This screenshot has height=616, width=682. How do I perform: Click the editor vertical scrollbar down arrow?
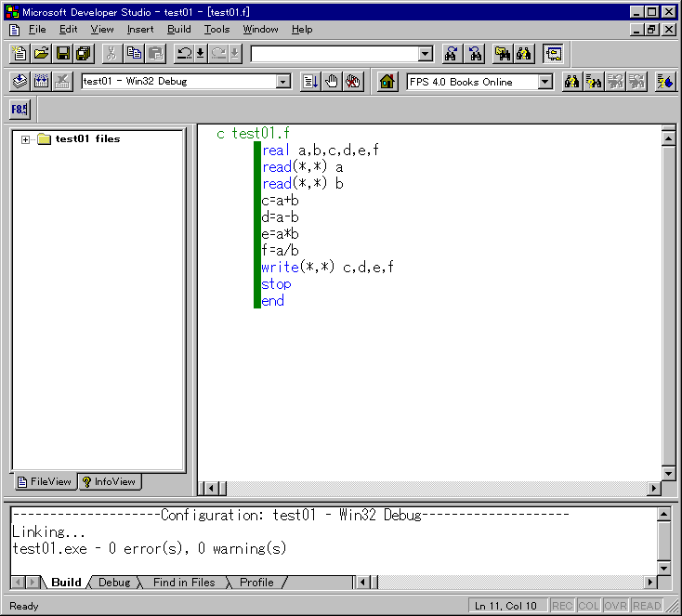pyautogui.click(x=667, y=473)
